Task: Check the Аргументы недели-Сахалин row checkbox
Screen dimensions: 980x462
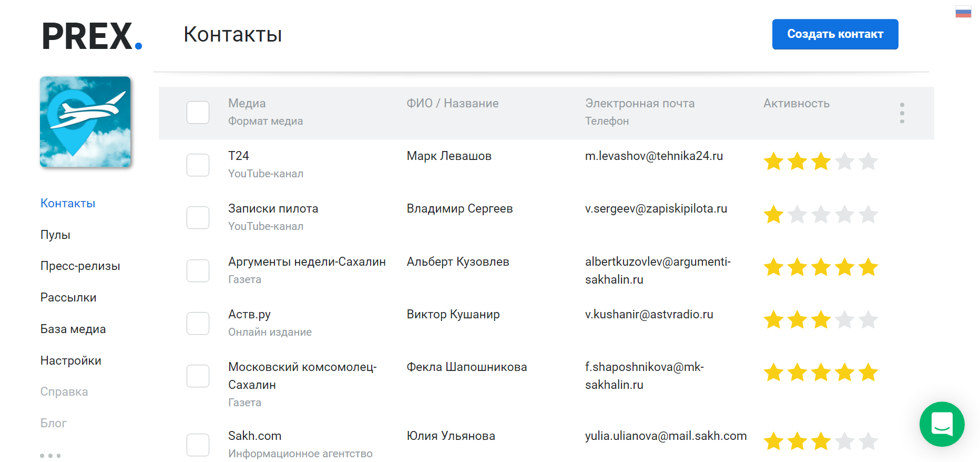Action: (198, 271)
